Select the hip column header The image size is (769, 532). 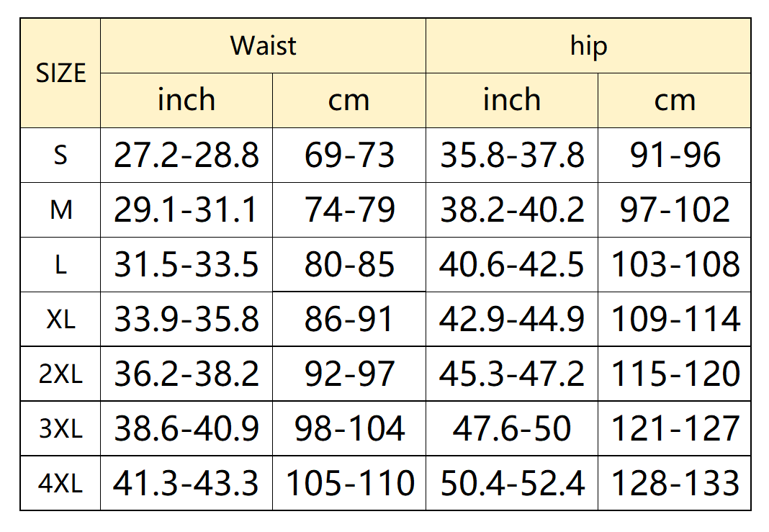[588, 46]
